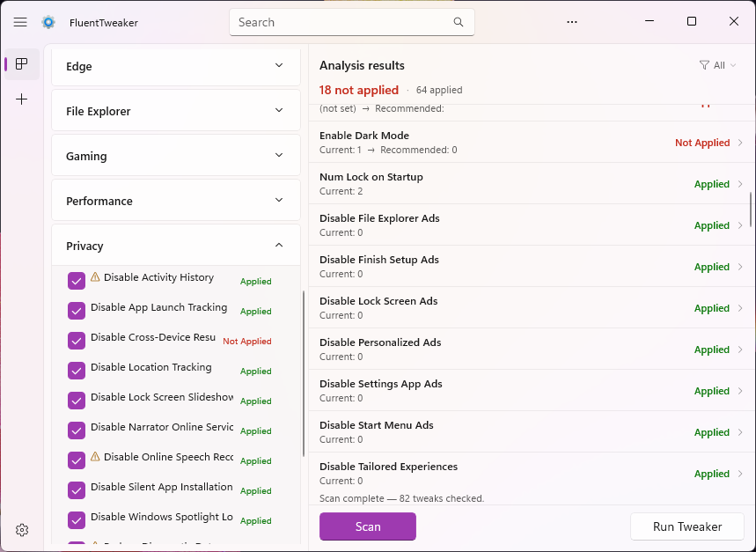Image resolution: width=756 pixels, height=552 pixels.
Task: Maximize the FluentTweaker window
Action: [x=692, y=21]
